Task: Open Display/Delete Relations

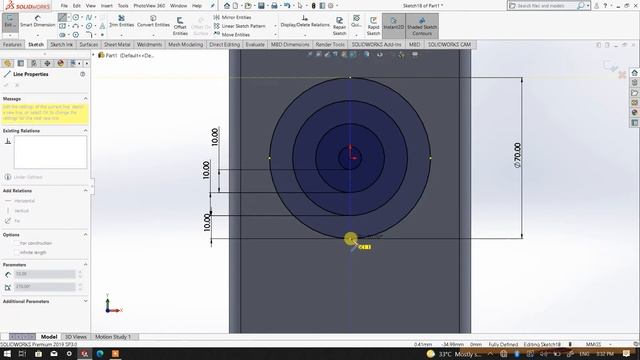Action: [x=305, y=22]
